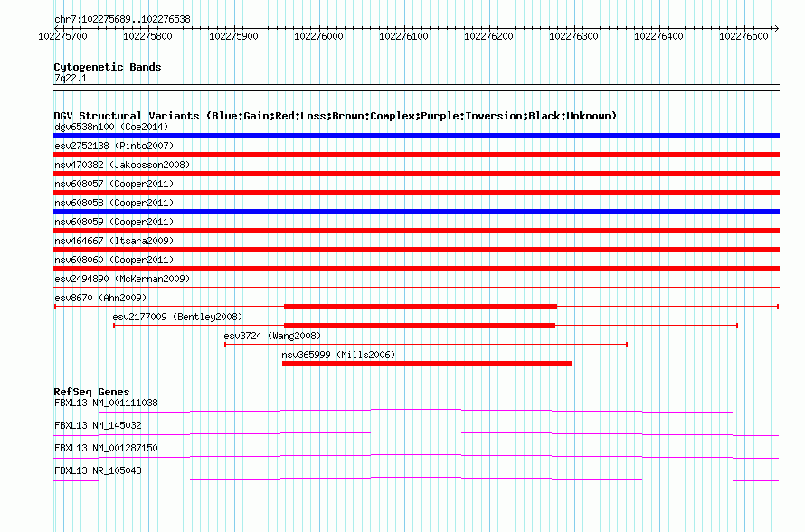Select the esv8670 (Ahn2009) label

[100, 298]
